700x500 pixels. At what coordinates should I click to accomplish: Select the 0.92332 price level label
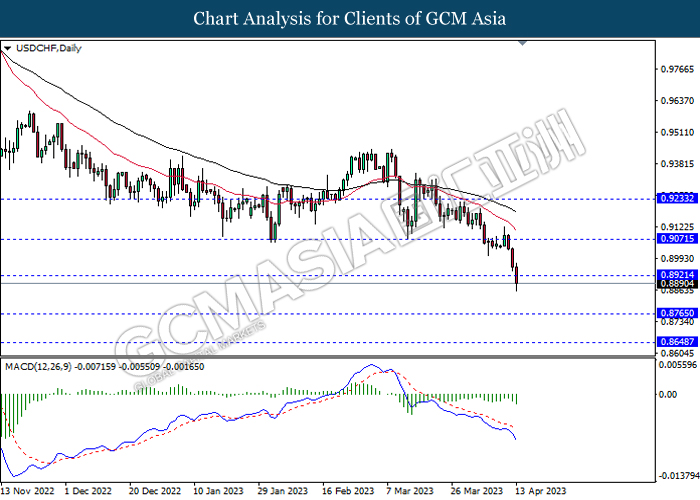pyautogui.click(x=677, y=198)
